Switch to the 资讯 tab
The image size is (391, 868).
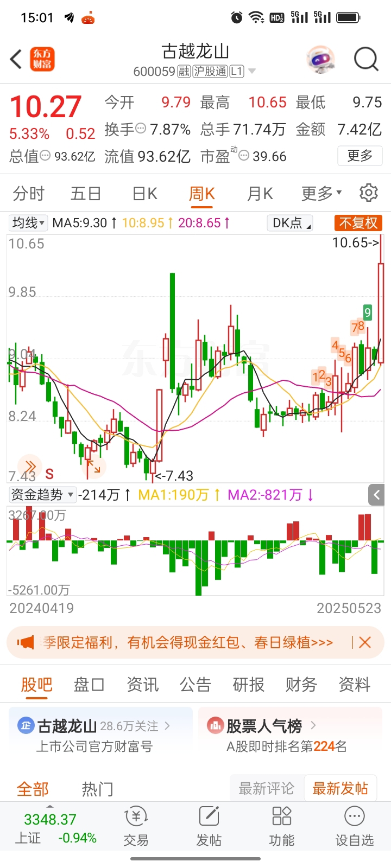point(142,685)
